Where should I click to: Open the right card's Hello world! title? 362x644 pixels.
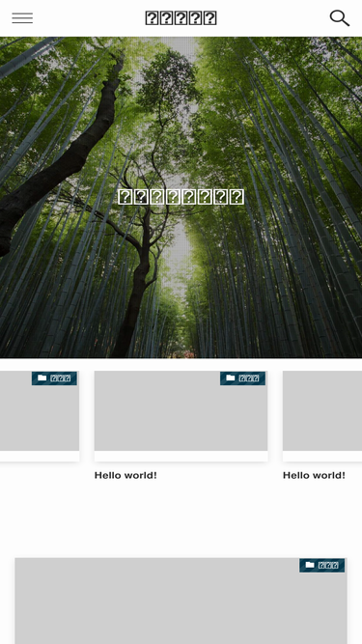(314, 475)
